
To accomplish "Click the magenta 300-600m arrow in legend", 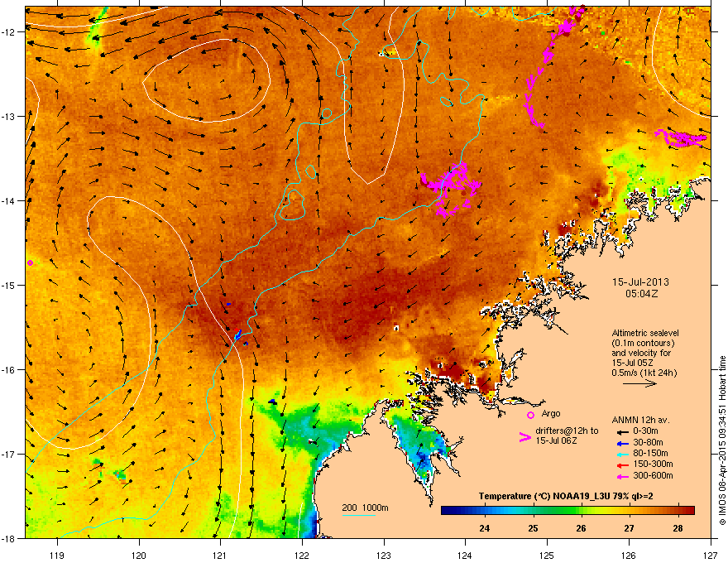I will [x=621, y=476].
